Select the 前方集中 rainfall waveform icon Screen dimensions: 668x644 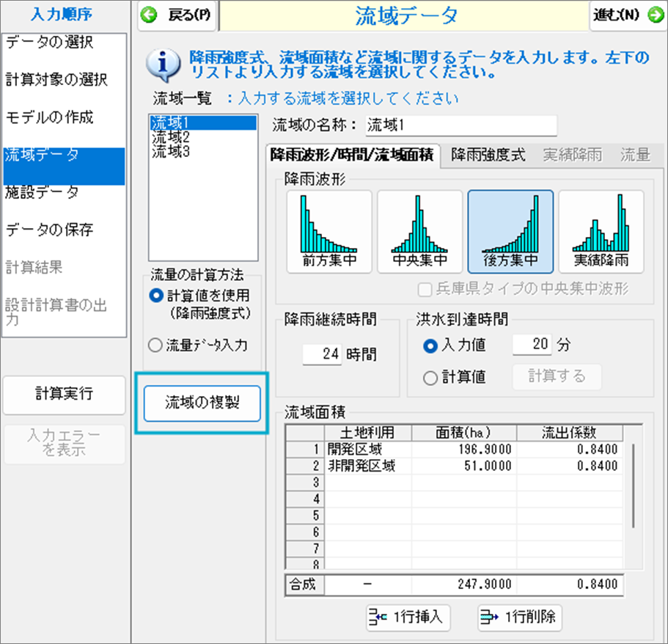[329, 232]
